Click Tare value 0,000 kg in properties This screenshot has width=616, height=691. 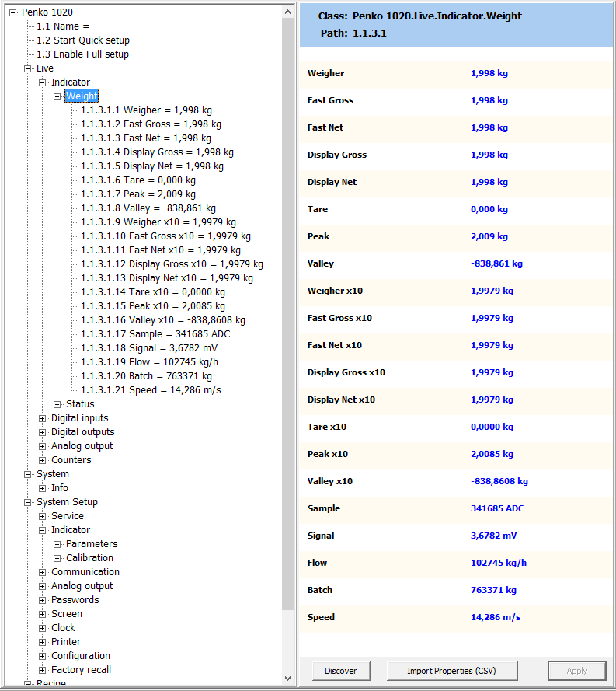(489, 209)
